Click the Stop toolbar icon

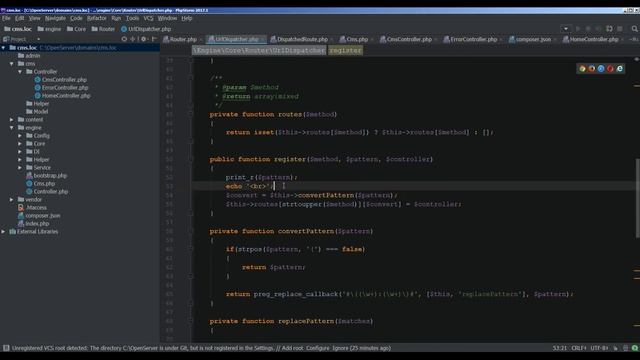tap(620, 29)
